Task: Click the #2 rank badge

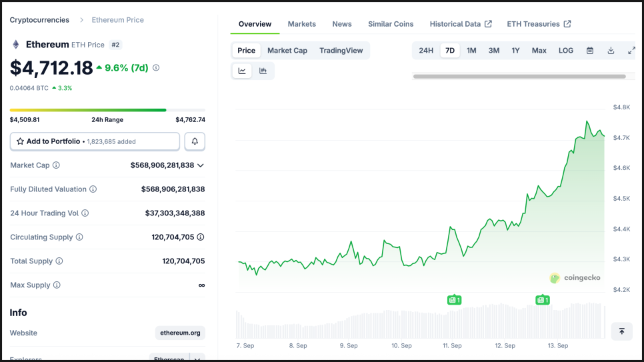Action: click(x=115, y=45)
